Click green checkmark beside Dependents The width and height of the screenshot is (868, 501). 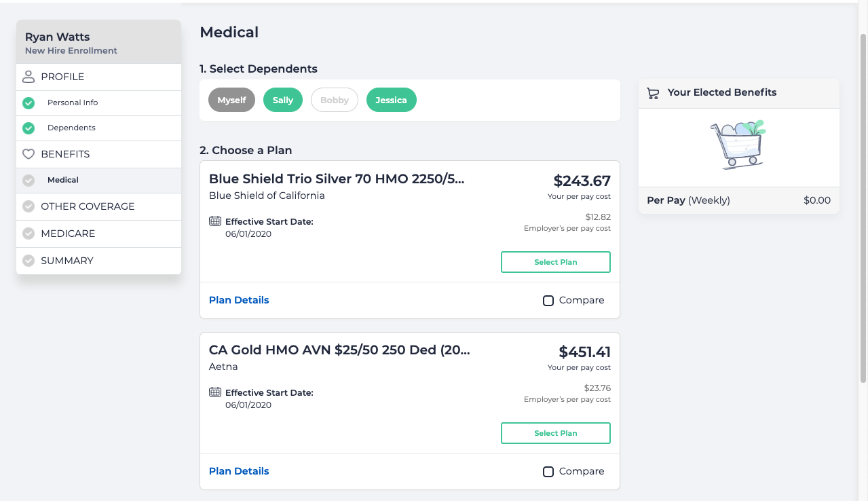click(29, 128)
